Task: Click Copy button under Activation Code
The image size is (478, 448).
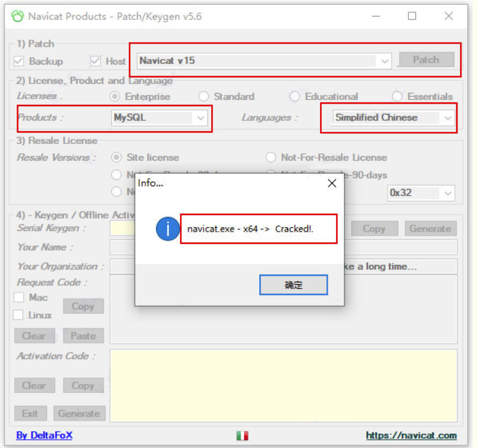Action: pyautogui.click(x=83, y=385)
